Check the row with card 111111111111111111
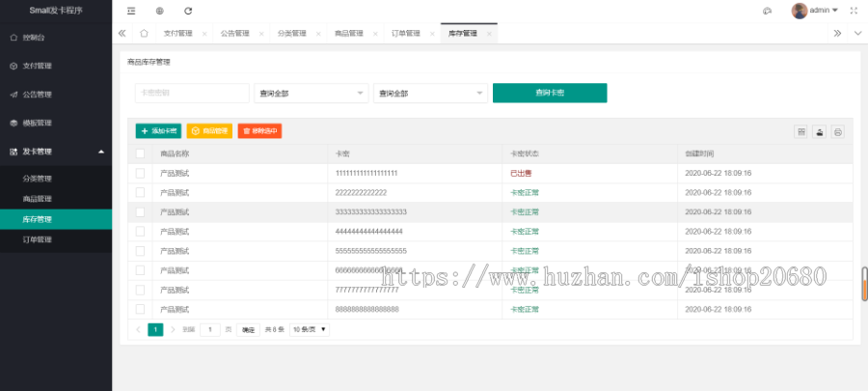The height and width of the screenshot is (391, 868). tap(140, 174)
